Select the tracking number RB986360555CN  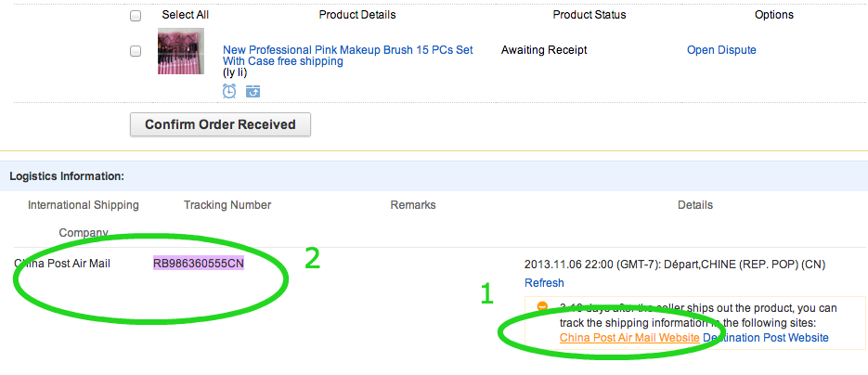[198, 264]
